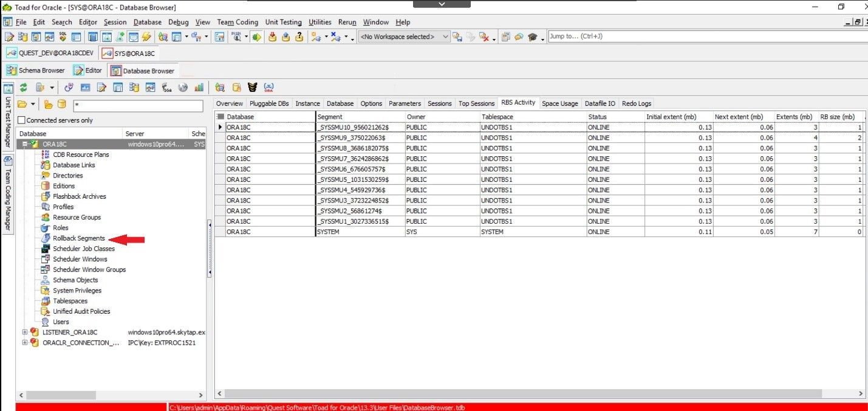This screenshot has height=411, width=868.
Task: Switch to the Editor window tab
Action: [88, 71]
